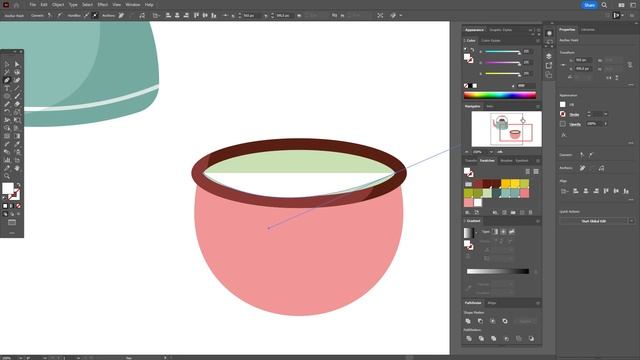Select the Lasso tool
Screen dimensions: 640x360
click(x=17, y=72)
